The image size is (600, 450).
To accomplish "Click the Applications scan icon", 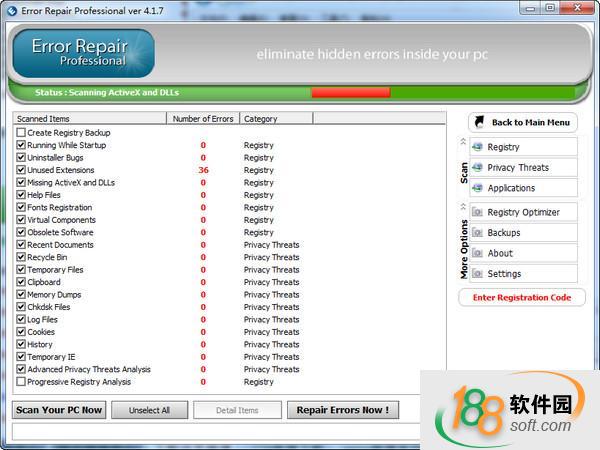I will [x=477, y=188].
